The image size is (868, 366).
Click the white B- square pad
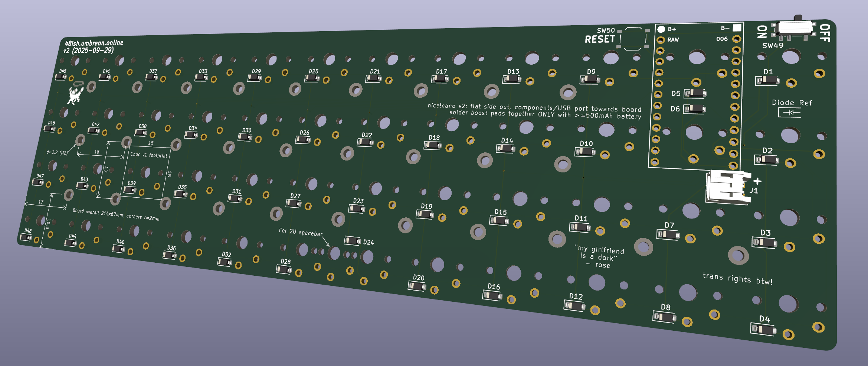pyautogui.click(x=737, y=28)
